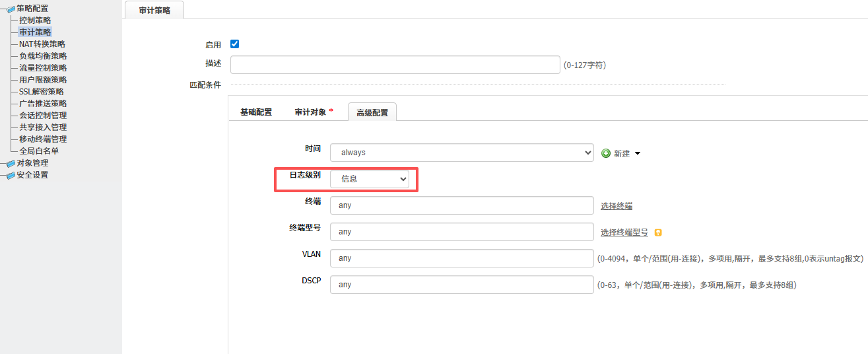Switch to the 基础配置 tab

pyautogui.click(x=256, y=112)
